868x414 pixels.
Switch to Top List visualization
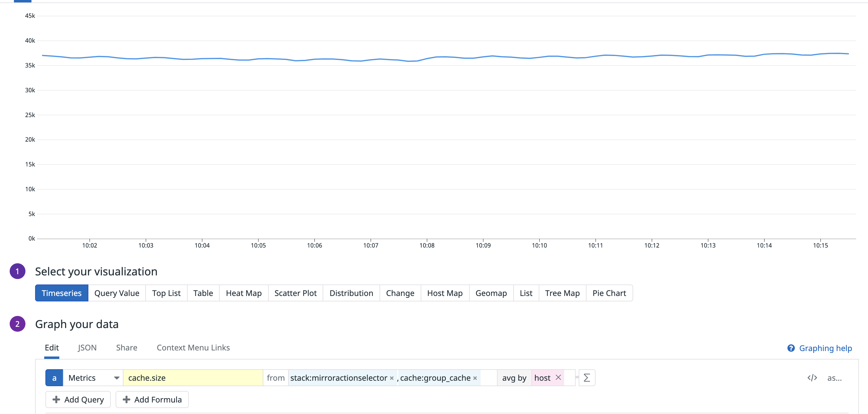tap(166, 293)
